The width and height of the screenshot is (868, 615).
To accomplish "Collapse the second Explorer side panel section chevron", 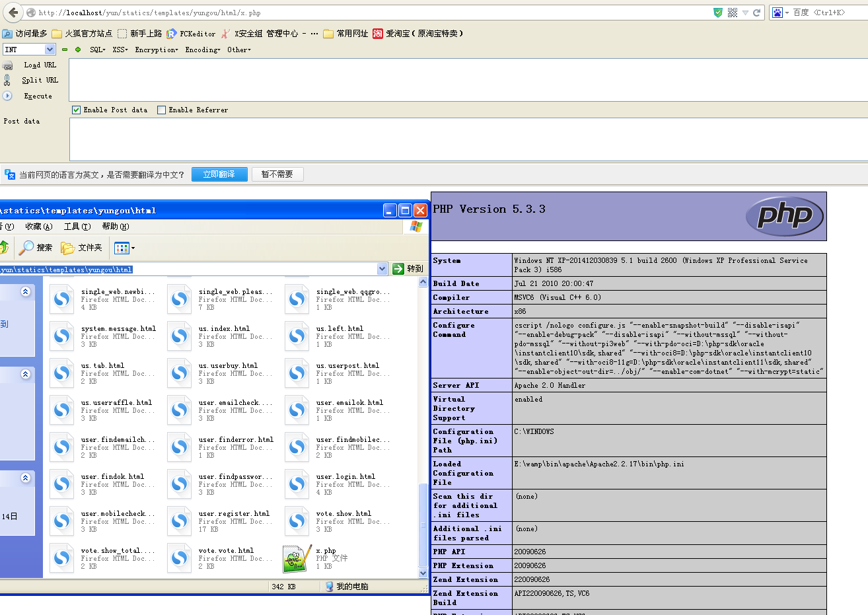I will coord(26,374).
